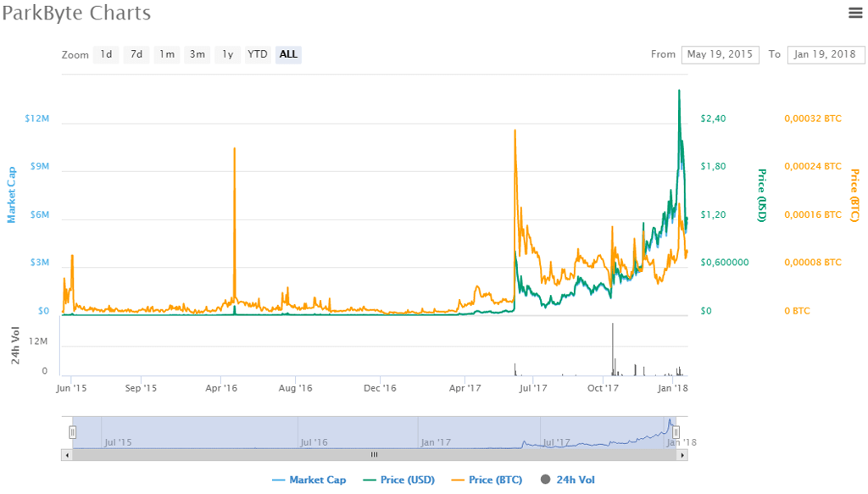The width and height of the screenshot is (868, 494).
Task: Grab the right navigator range handle
Action: point(676,432)
